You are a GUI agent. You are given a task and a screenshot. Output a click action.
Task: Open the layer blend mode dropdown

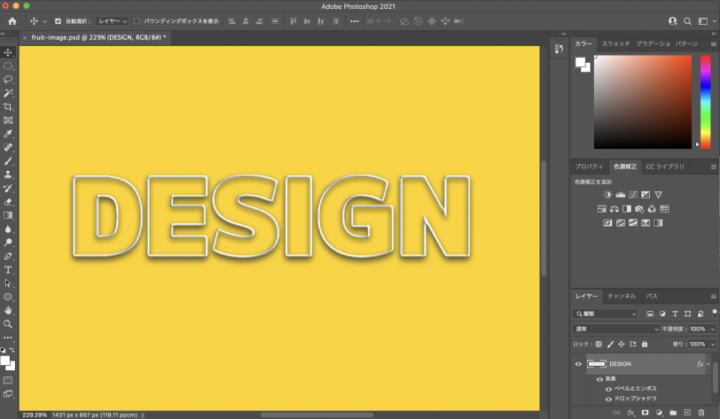pyautogui.click(x=616, y=329)
